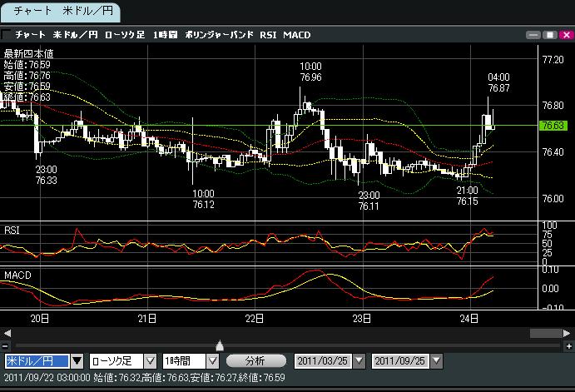Screen dimensions: 575x392
Task: Click the scroll right arrow on time scrollbar
Action: [x=568, y=333]
